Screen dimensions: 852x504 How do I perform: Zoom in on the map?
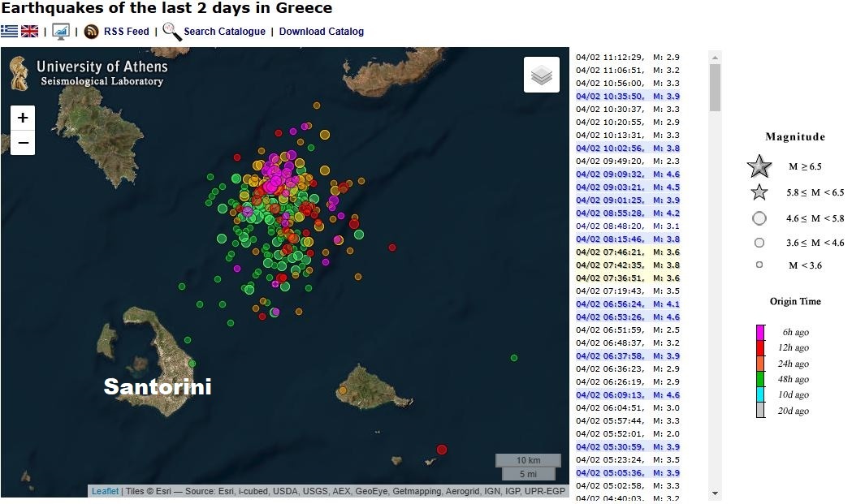(x=23, y=118)
